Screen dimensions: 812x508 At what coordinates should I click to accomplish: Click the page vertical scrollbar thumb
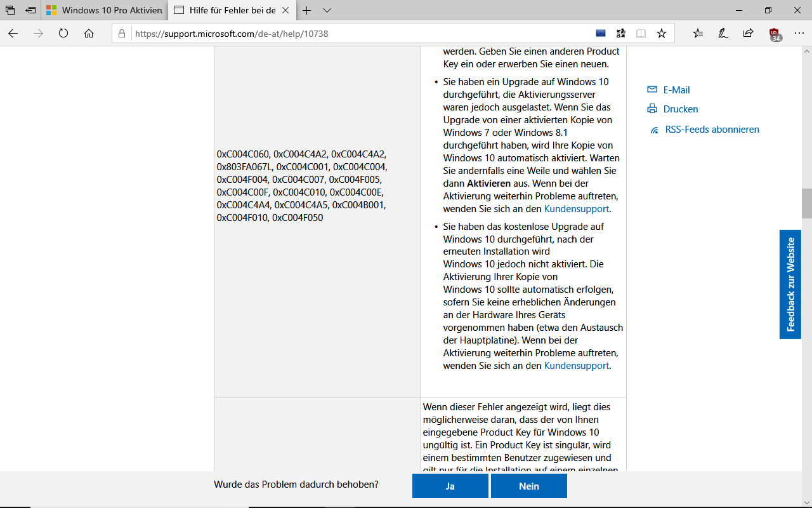click(806, 204)
